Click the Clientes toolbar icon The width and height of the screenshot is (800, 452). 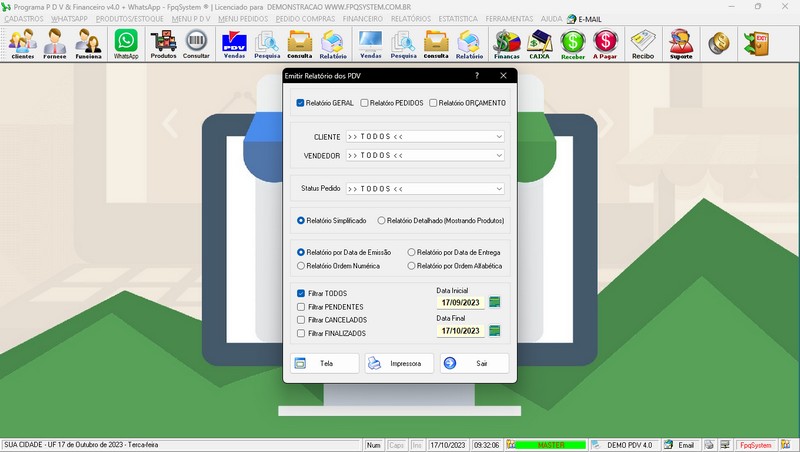(x=22, y=44)
